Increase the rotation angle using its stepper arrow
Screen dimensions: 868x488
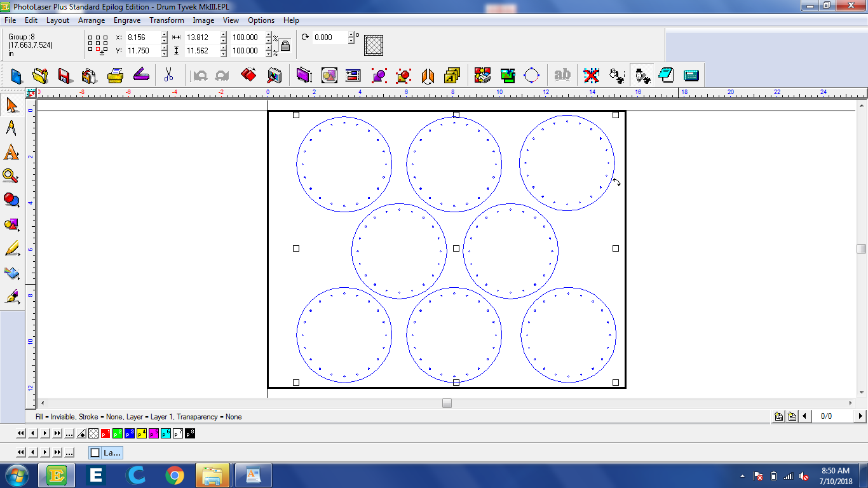351,34
